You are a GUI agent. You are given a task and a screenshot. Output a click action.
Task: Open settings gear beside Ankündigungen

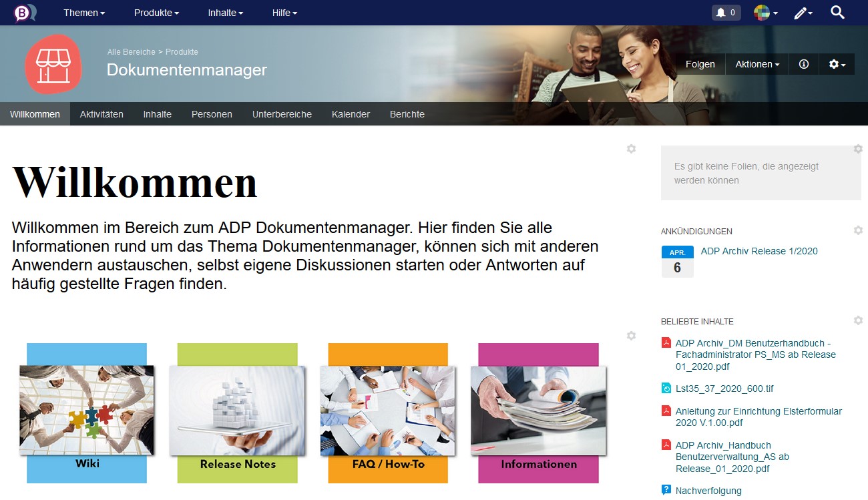point(858,230)
